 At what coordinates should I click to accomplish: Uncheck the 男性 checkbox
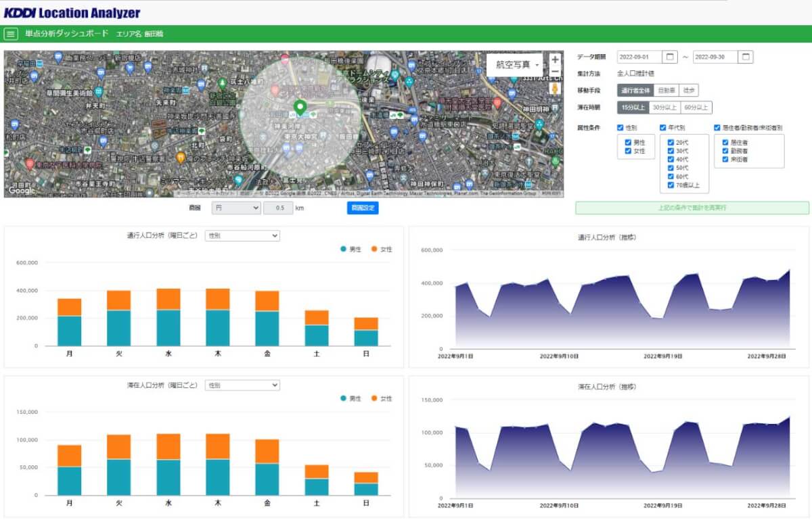(x=628, y=143)
